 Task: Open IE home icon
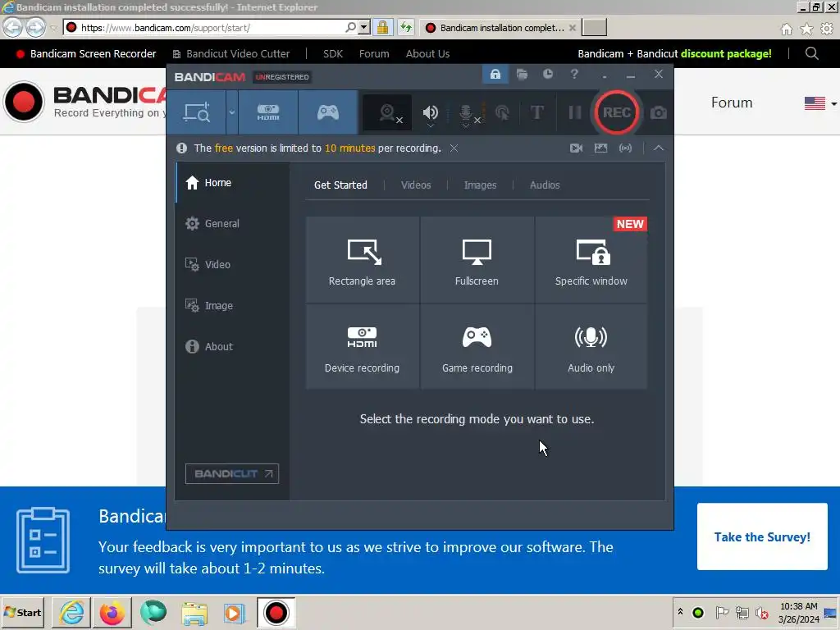click(787, 29)
